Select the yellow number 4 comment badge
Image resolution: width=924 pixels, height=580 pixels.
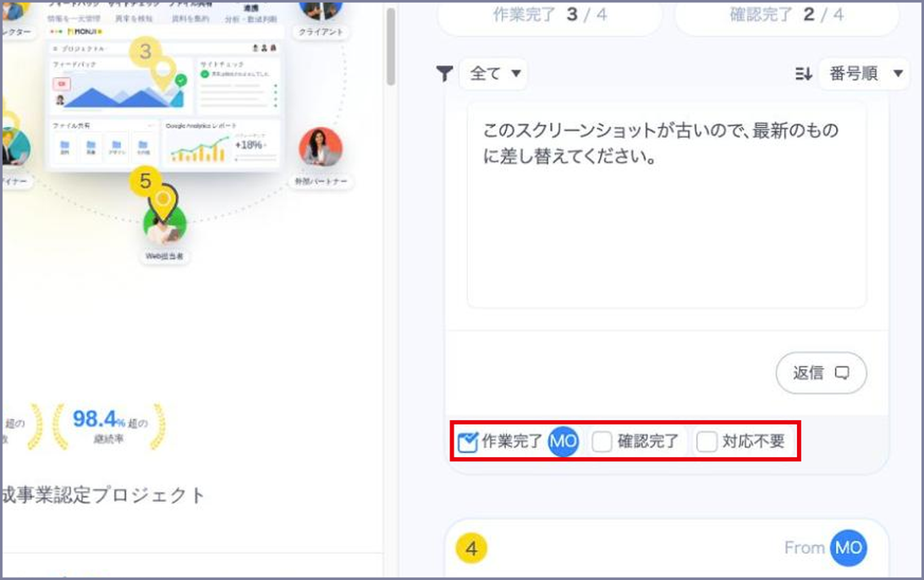coord(471,549)
